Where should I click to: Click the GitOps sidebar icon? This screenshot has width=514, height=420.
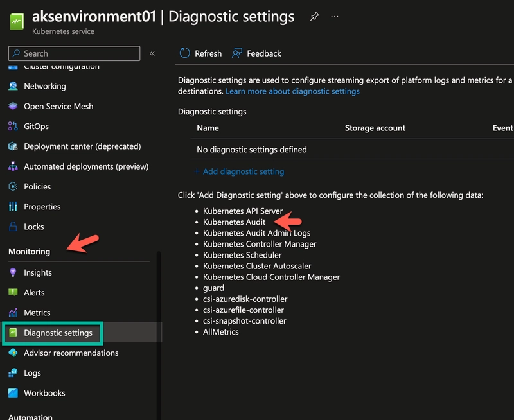coord(13,127)
